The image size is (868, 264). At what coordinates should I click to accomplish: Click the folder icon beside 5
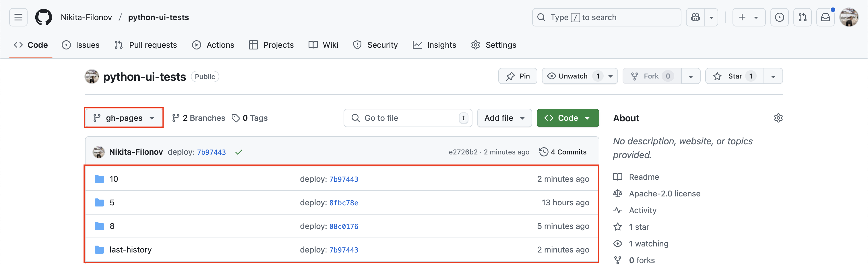pos(99,202)
